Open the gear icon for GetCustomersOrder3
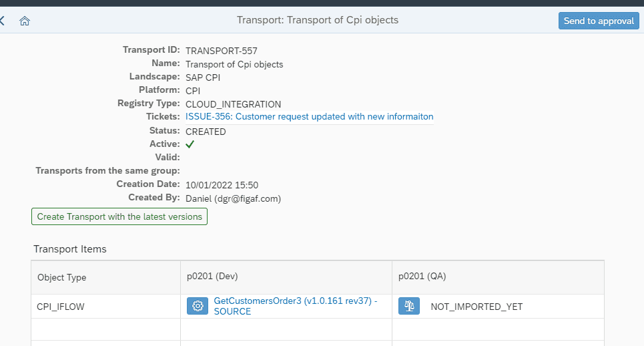 pyautogui.click(x=198, y=306)
